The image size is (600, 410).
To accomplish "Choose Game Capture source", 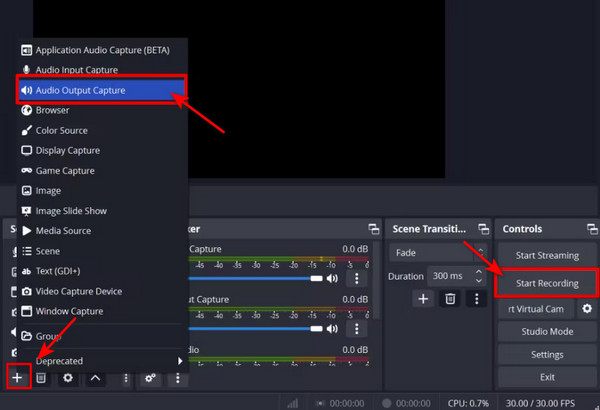I will 103,171.
